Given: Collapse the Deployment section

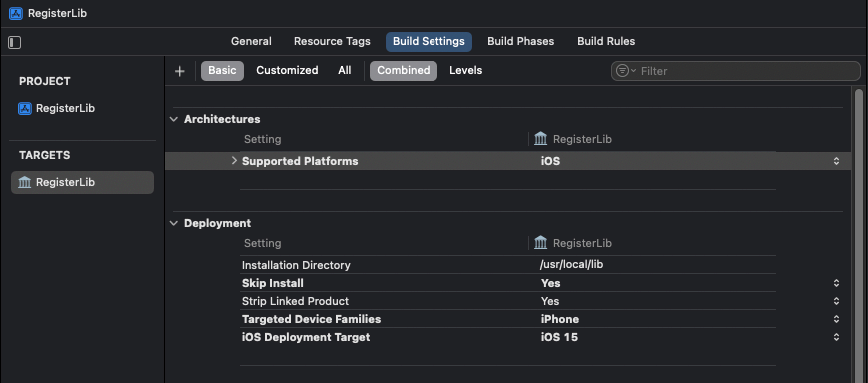Looking at the screenshot, I should 174,223.
